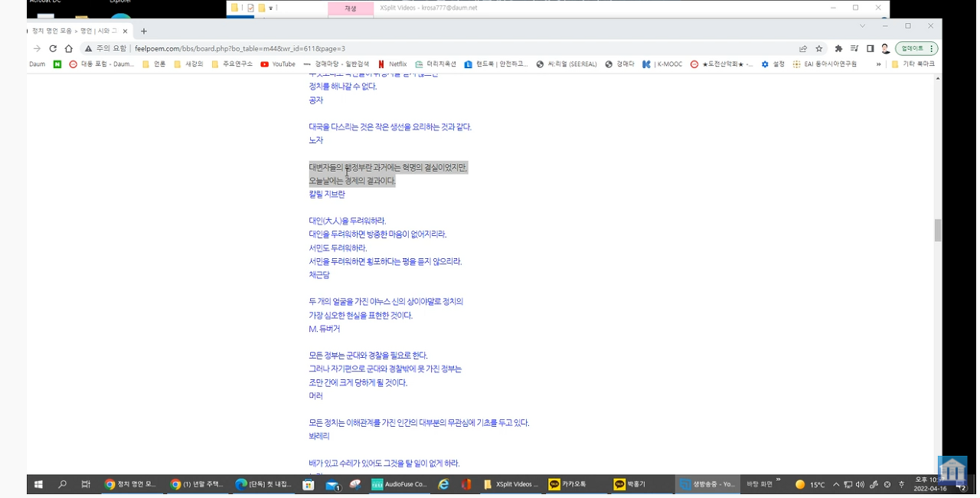Open the Daum bookmark
980x498 pixels.
click(37, 64)
